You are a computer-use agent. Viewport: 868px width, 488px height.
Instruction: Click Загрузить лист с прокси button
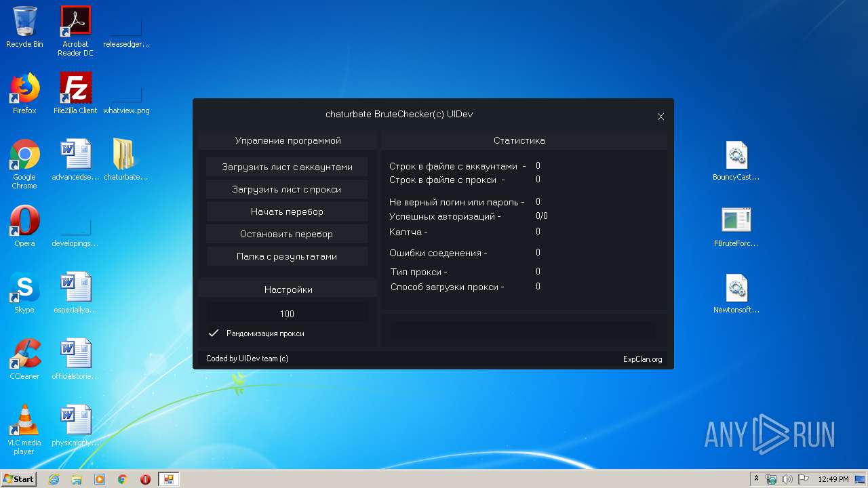coord(287,189)
